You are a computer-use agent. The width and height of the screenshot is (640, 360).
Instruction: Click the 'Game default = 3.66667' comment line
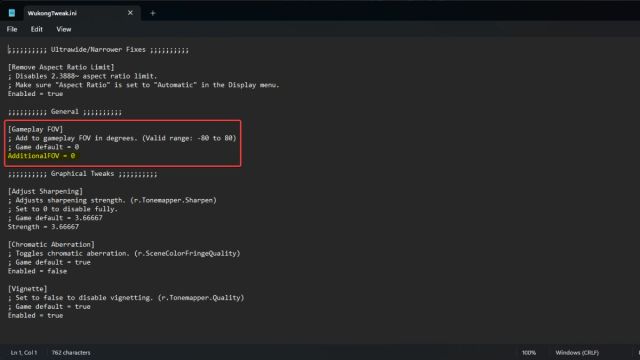click(55, 218)
